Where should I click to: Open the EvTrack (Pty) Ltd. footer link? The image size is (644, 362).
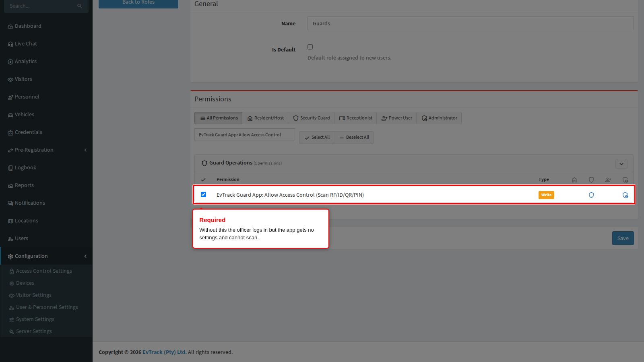[x=164, y=352]
